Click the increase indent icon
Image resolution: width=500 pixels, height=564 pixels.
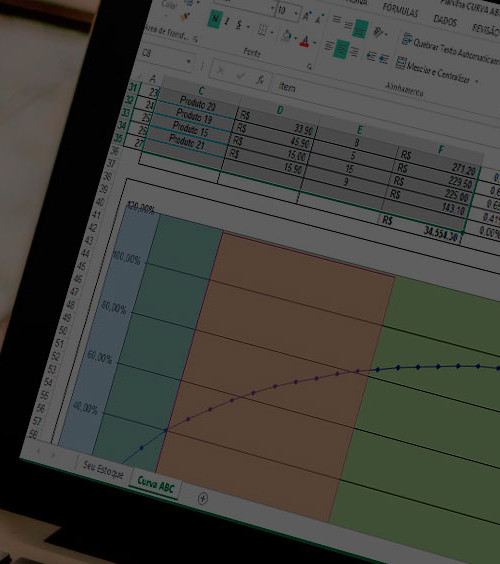coord(384,59)
